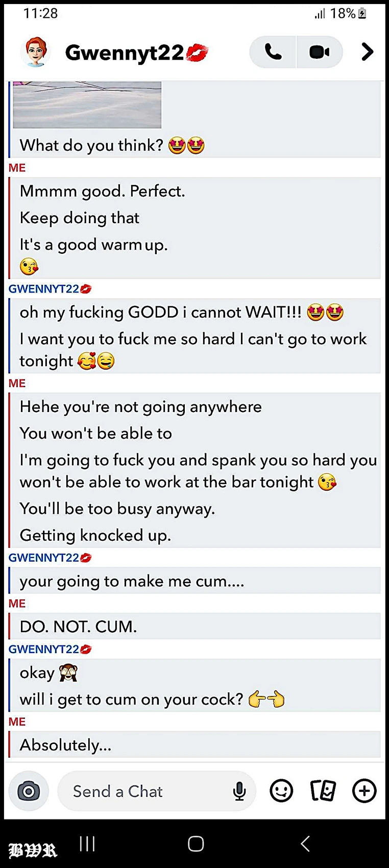Open the memories cards icon
389x868 pixels.
323,791
